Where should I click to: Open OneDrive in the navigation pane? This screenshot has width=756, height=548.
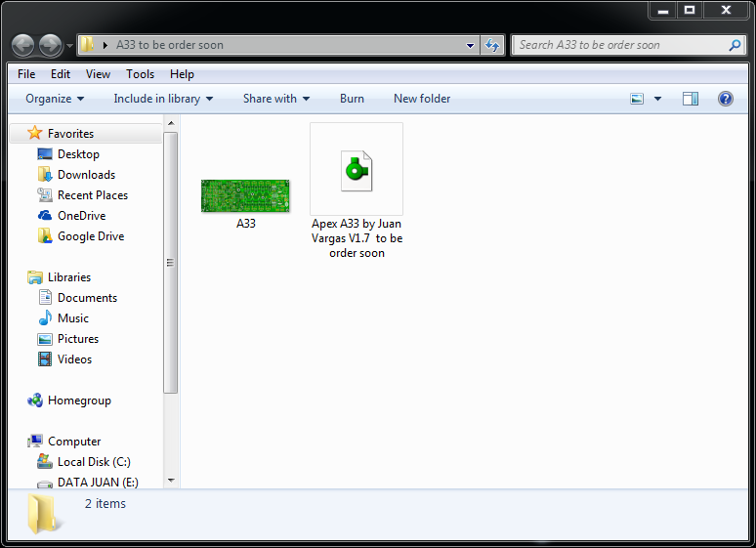coord(81,216)
